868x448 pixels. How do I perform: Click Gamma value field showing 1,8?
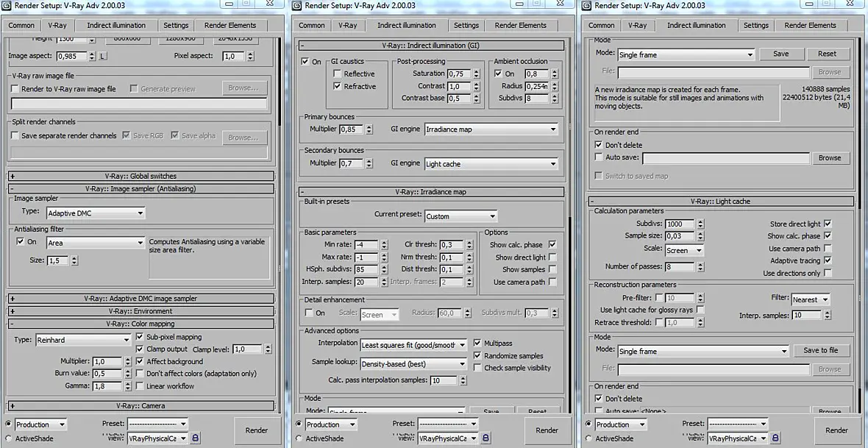point(107,386)
